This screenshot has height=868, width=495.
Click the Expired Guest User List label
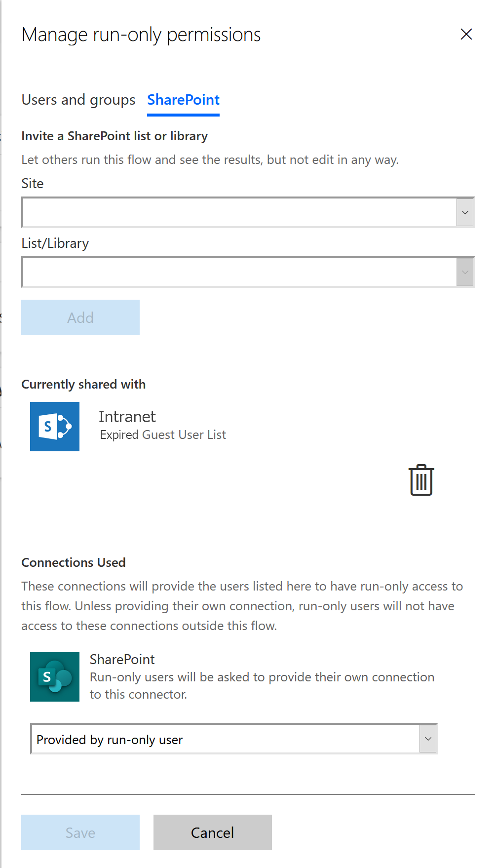pyautogui.click(x=163, y=435)
